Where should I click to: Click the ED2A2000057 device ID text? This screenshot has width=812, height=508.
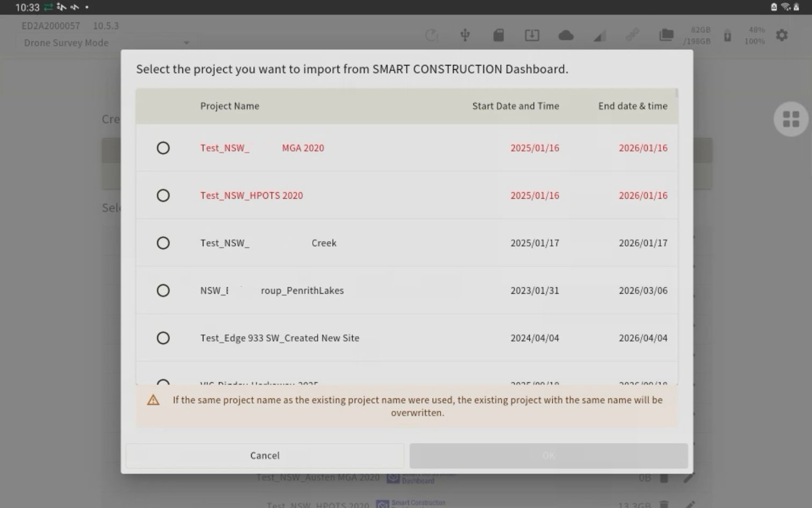tap(50, 26)
